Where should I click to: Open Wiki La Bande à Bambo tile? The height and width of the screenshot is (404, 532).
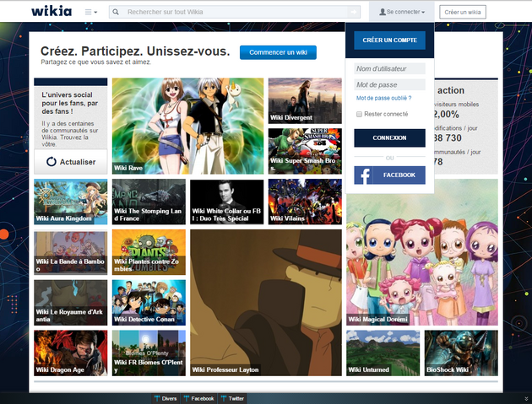tap(71, 252)
